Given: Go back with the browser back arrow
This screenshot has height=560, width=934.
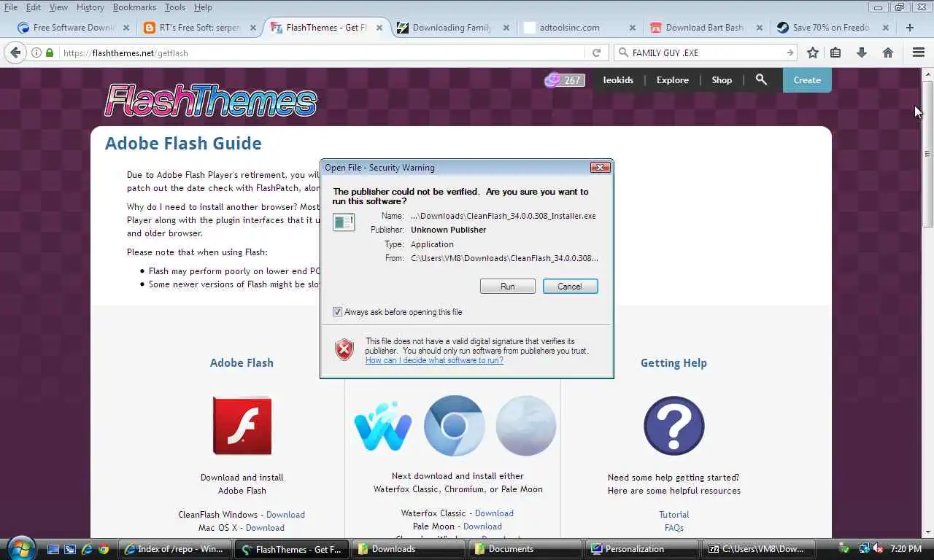Looking at the screenshot, I should [x=15, y=52].
